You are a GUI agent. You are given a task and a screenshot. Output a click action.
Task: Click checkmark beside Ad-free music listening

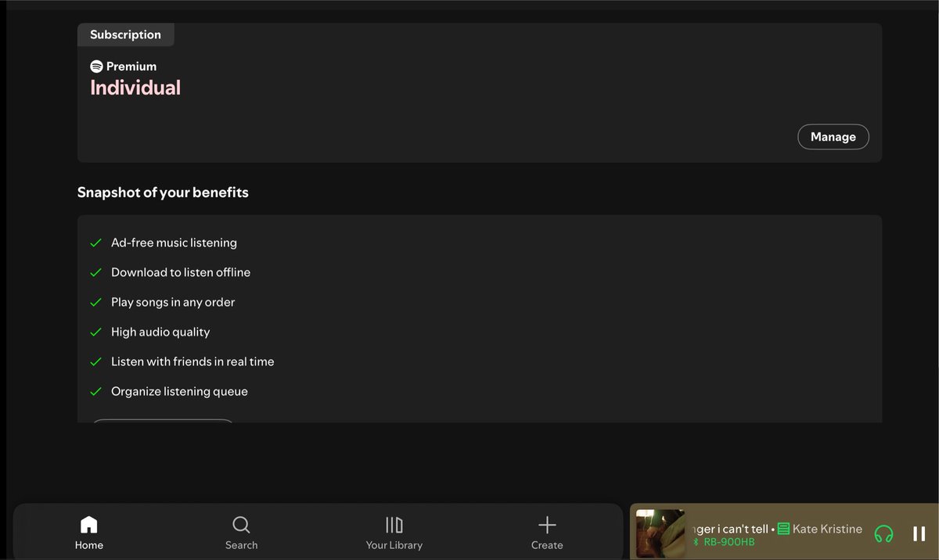(95, 242)
